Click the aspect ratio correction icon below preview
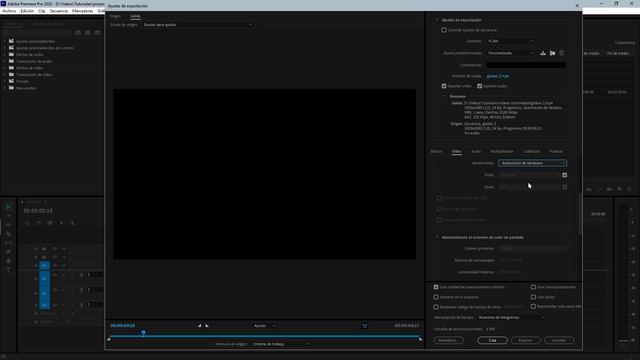 pos(364,326)
